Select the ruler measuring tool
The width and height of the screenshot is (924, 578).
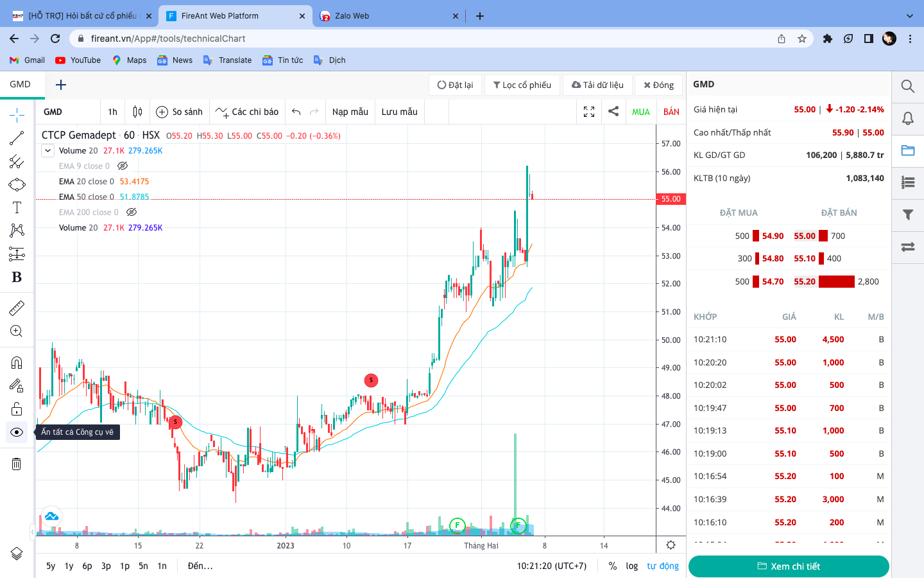point(17,308)
